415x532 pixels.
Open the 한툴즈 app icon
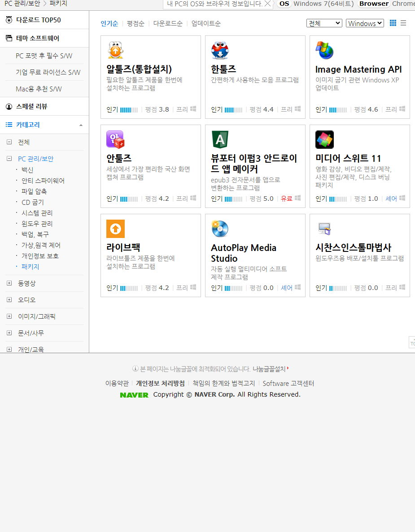pos(220,50)
